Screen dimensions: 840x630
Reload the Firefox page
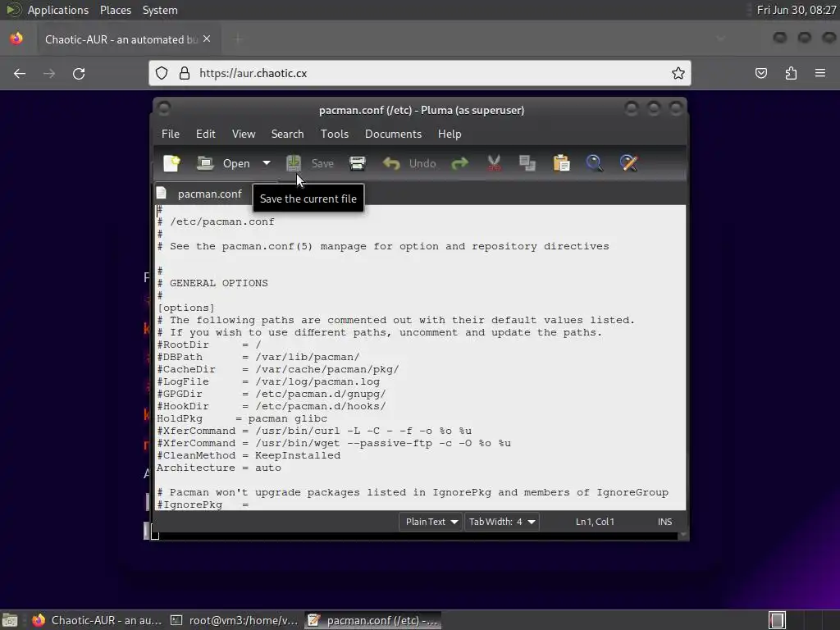pos(79,73)
